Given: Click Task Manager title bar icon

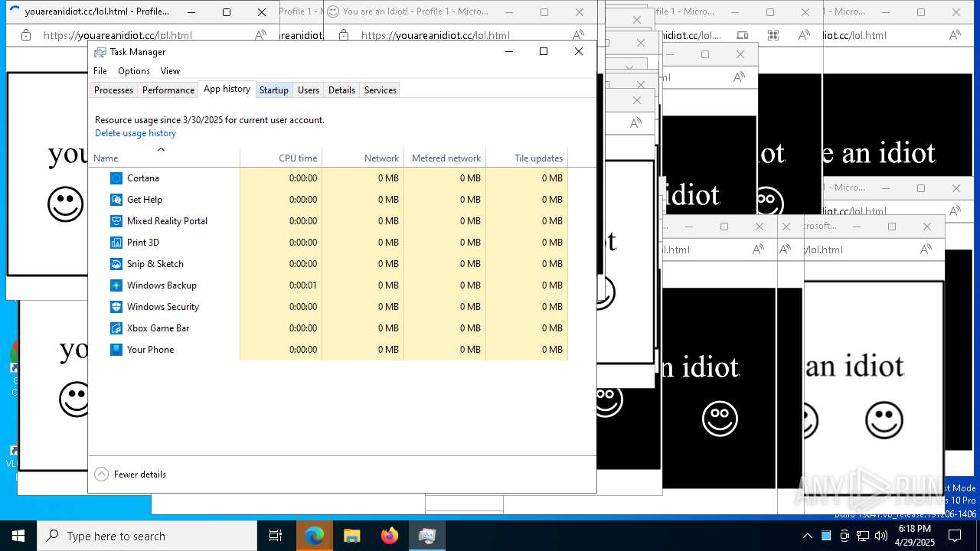Looking at the screenshot, I should pos(100,52).
